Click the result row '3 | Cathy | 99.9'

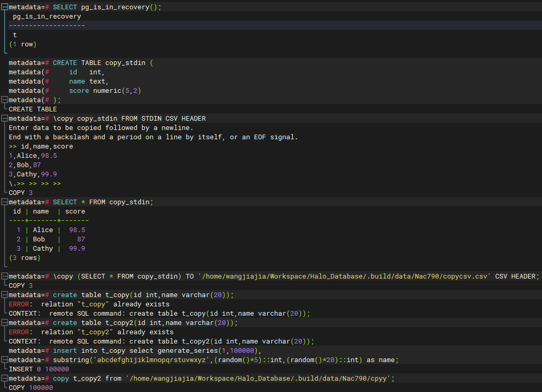[51, 249]
